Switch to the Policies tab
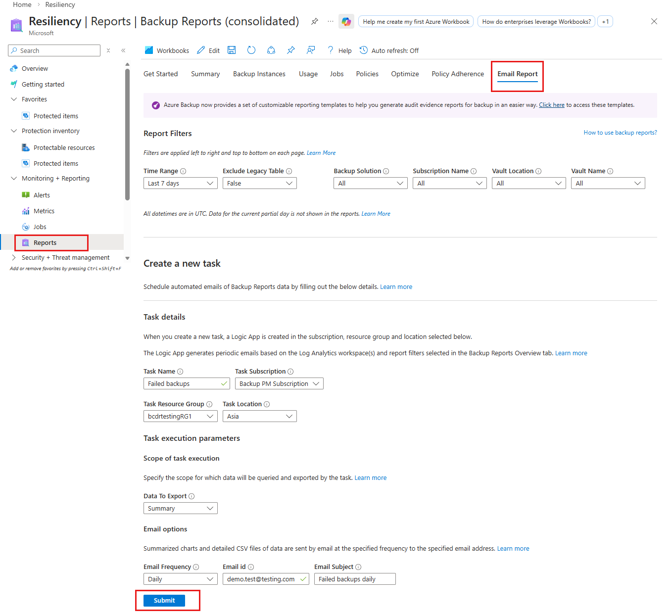The height and width of the screenshot is (616, 672). tap(367, 74)
